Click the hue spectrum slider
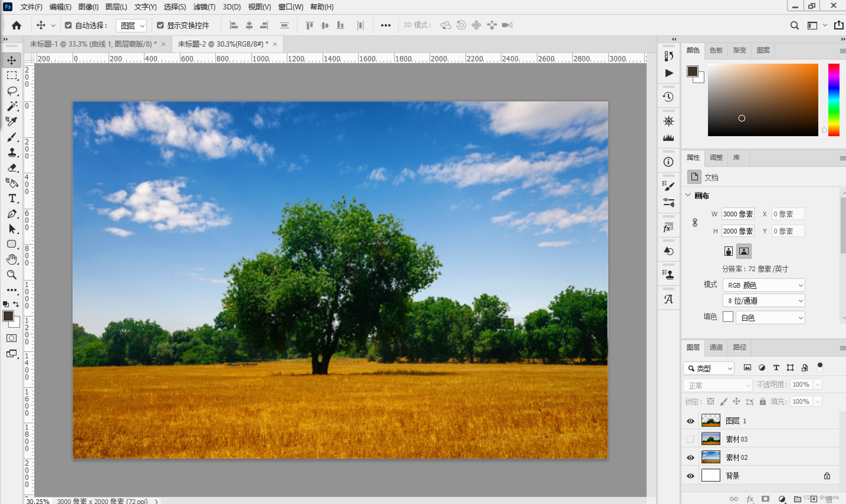Viewport: 846px width, 504px height. (834, 100)
